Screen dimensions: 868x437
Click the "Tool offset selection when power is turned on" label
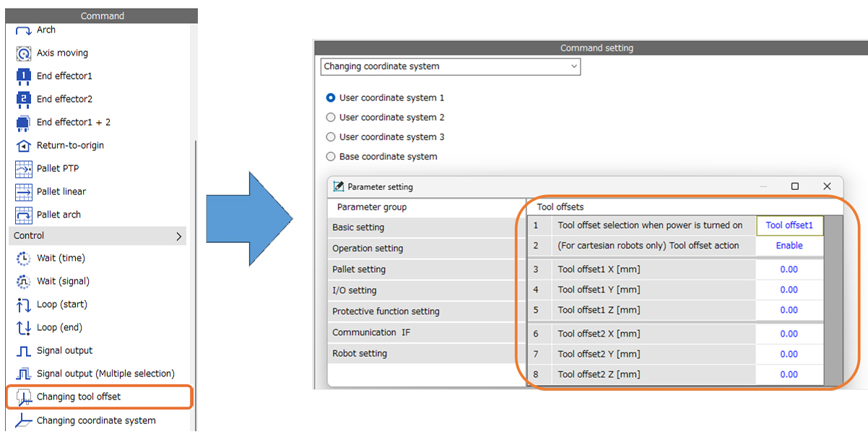tap(650, 225)
